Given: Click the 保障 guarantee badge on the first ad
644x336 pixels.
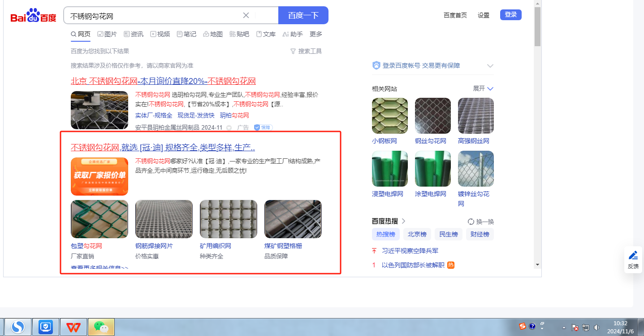Looking at the screenshot, I should 263,127.
